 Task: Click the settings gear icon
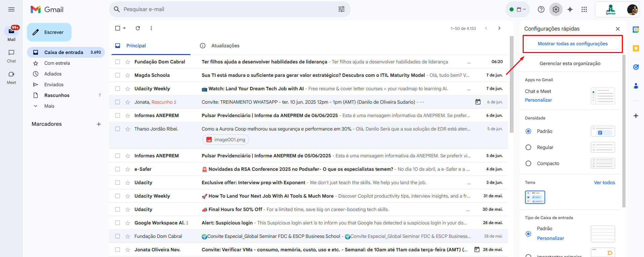point(556,9)
